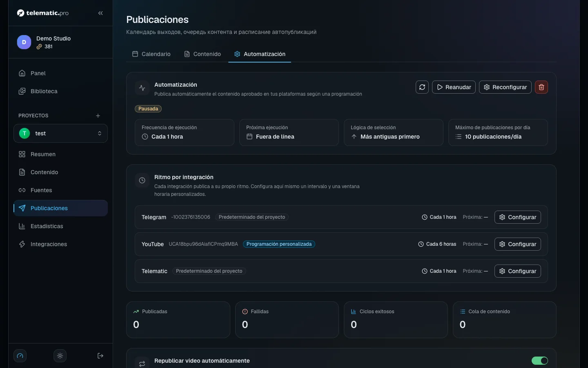Open Estadísticas in sidebar
Viewport: 588px width, 368px height.
pos(60,226)
